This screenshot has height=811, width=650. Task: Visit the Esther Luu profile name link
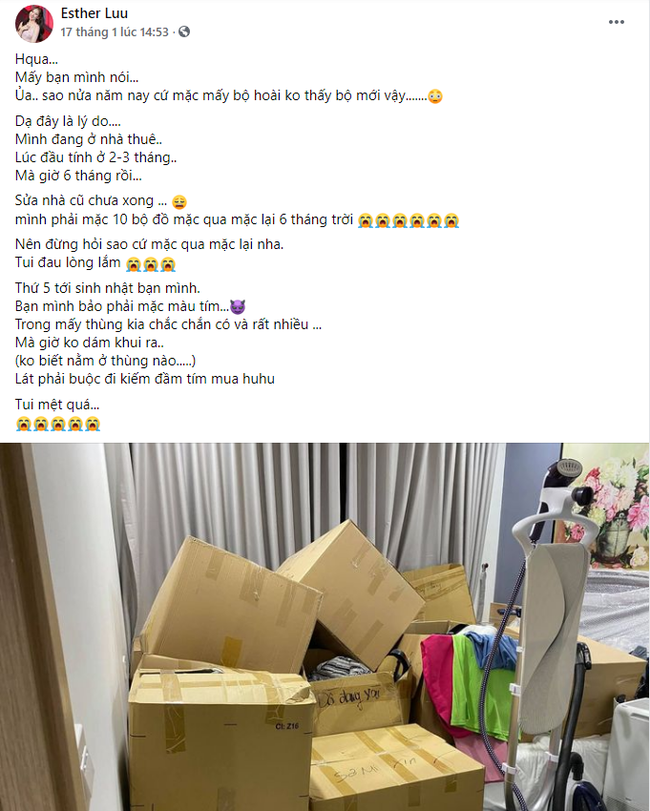pos(94,13)
